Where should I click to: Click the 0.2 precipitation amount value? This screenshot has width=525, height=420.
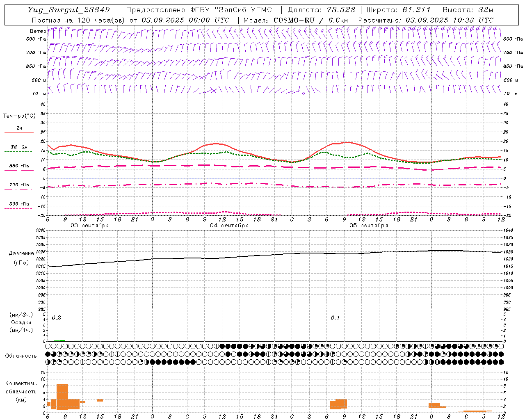coord(57,318)
